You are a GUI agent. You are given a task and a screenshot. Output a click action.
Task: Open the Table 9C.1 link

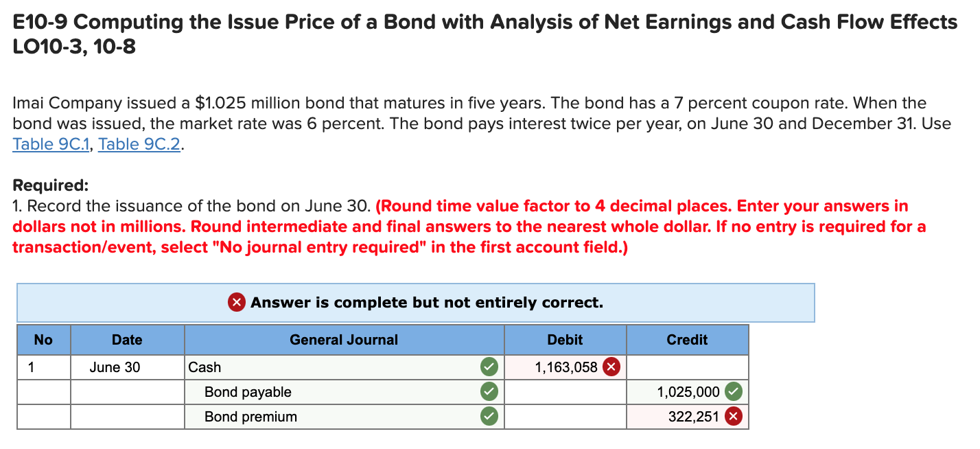coord(50,144)
